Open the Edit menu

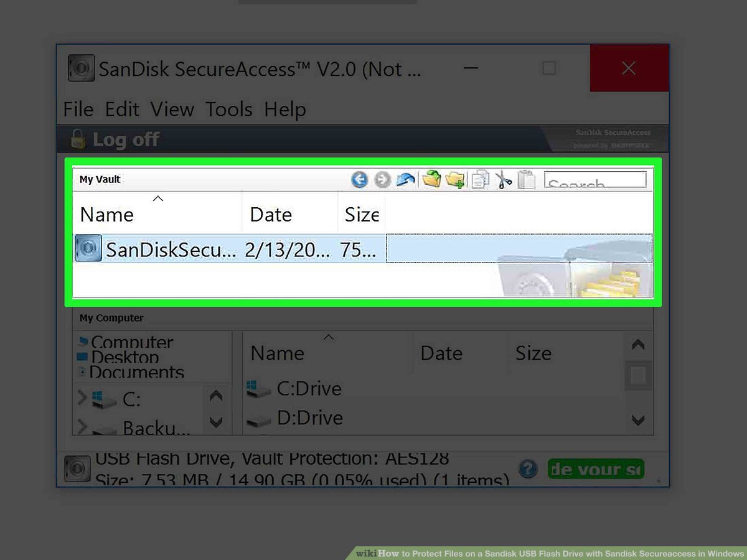pyautogui.click(x=122, y=110)
